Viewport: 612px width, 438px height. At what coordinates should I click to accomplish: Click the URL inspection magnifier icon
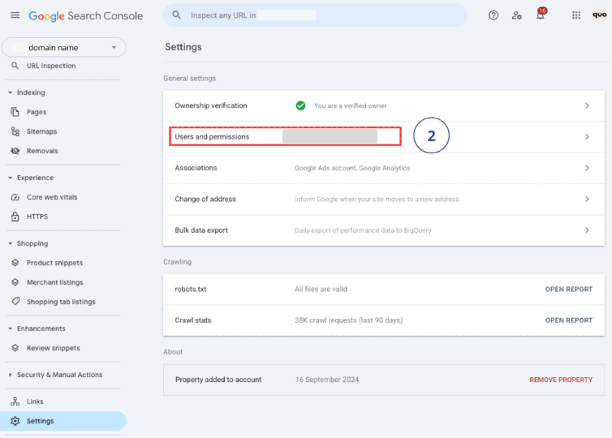(15, 66)
